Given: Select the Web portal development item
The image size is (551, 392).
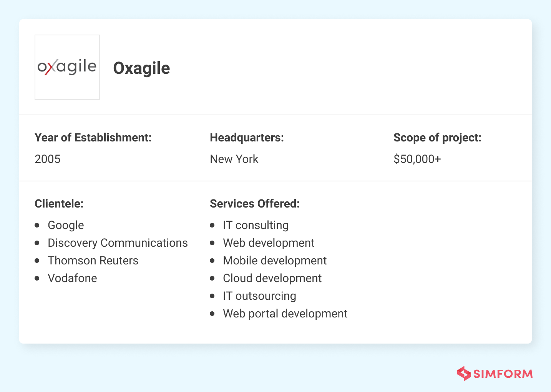Looking at the screenshot, I should (x=285, y=314).
